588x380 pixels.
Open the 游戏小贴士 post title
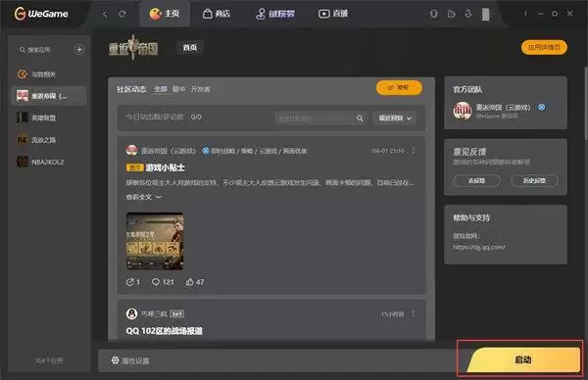(165, 167)
